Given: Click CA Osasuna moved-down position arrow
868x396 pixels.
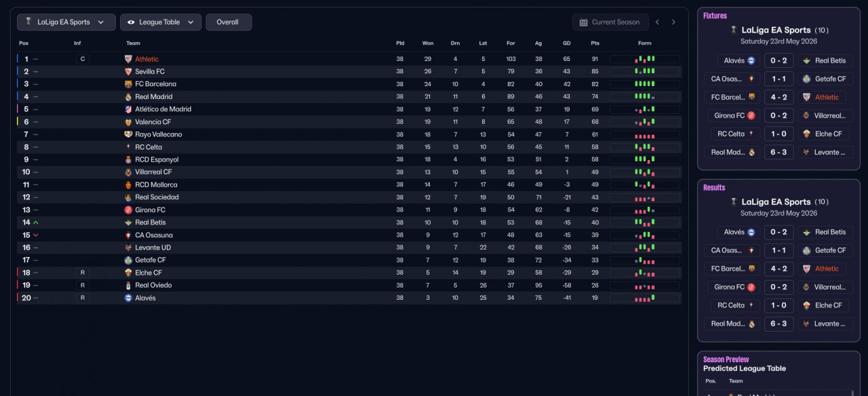Looking at the screenshot, I should click(36, 235).
